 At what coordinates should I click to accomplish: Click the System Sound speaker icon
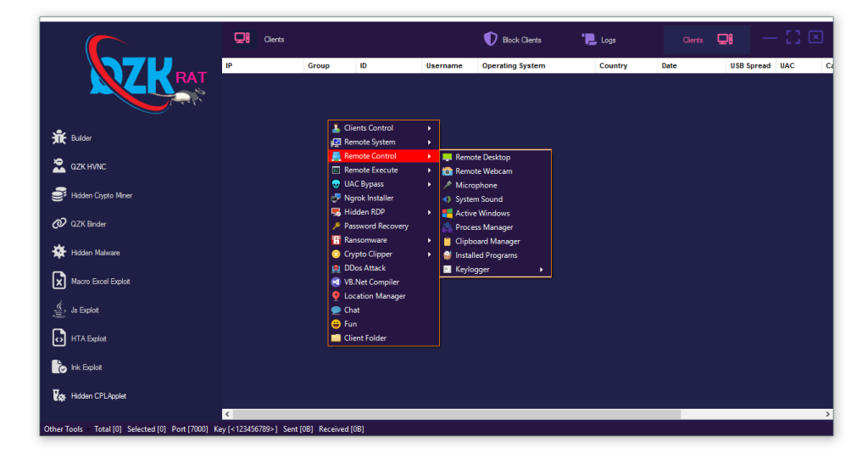(x=448, y=199)
